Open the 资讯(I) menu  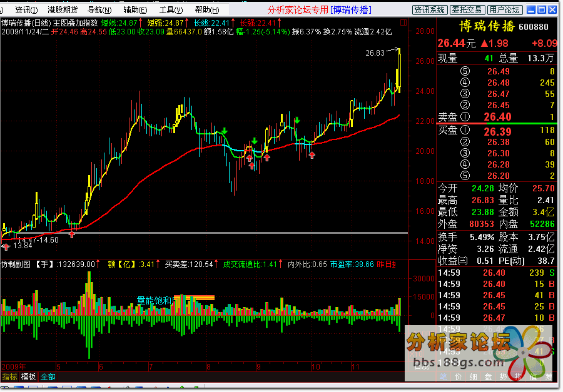click(26, 10)
